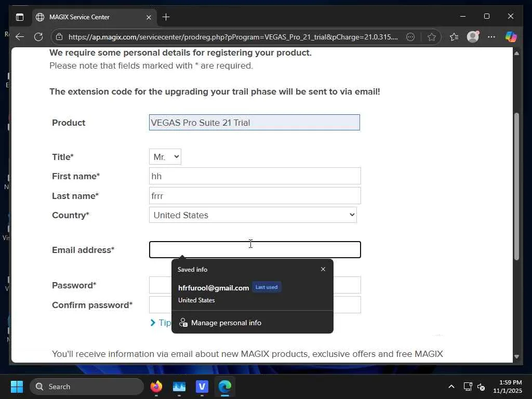532x399 pixels.
Task: Select the MAGIX Service Center tab
Action: [95, 17]
